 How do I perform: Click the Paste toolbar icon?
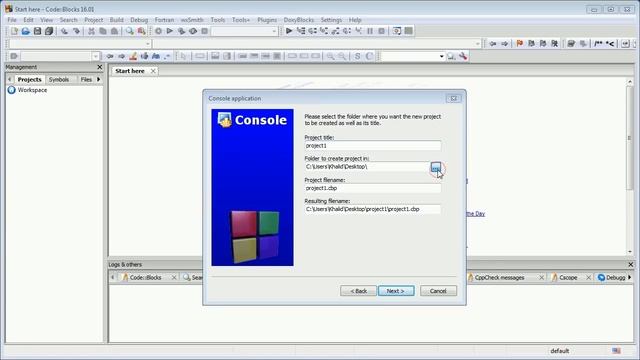click(x=115, y=31)
